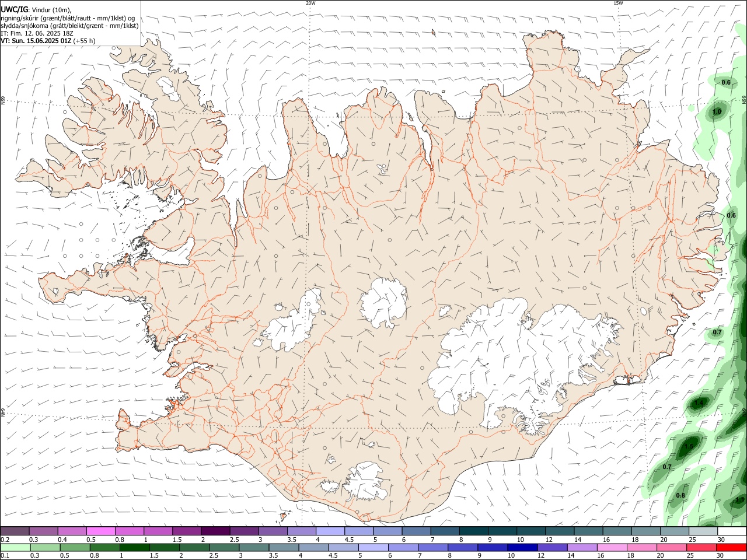Click the '0.1' label in the rain legend
This screenshot has height=560, width=747.
[x=5, y=555]
